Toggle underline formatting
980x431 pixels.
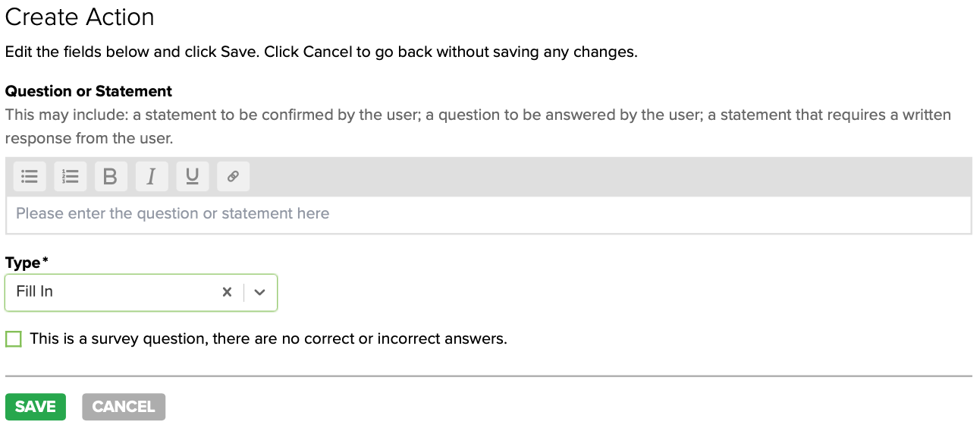[193, 177]
